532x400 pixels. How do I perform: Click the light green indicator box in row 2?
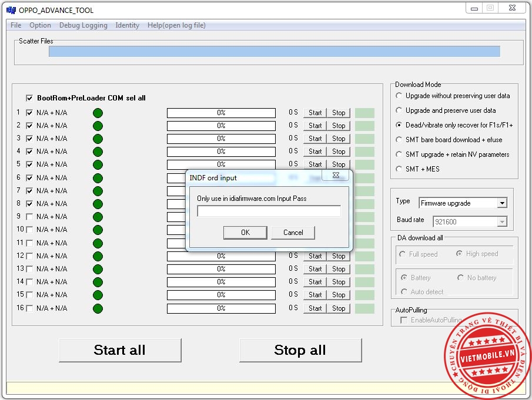(x=364, y=126)
